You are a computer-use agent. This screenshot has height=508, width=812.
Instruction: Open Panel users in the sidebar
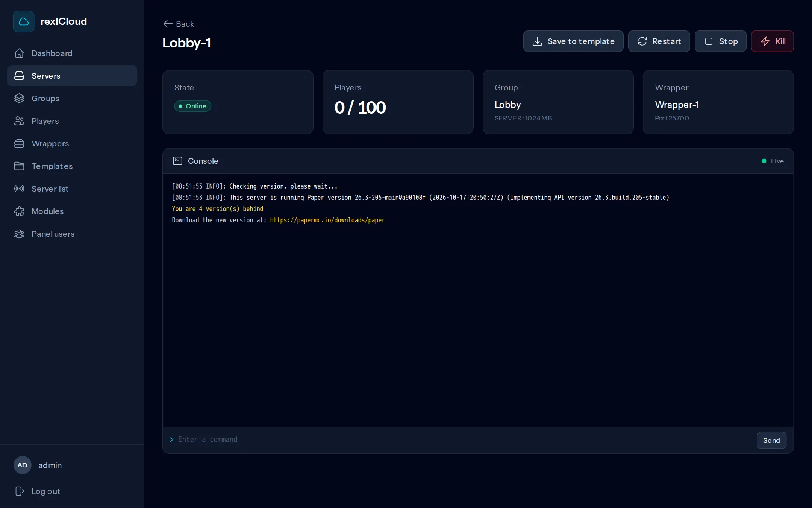72,234
